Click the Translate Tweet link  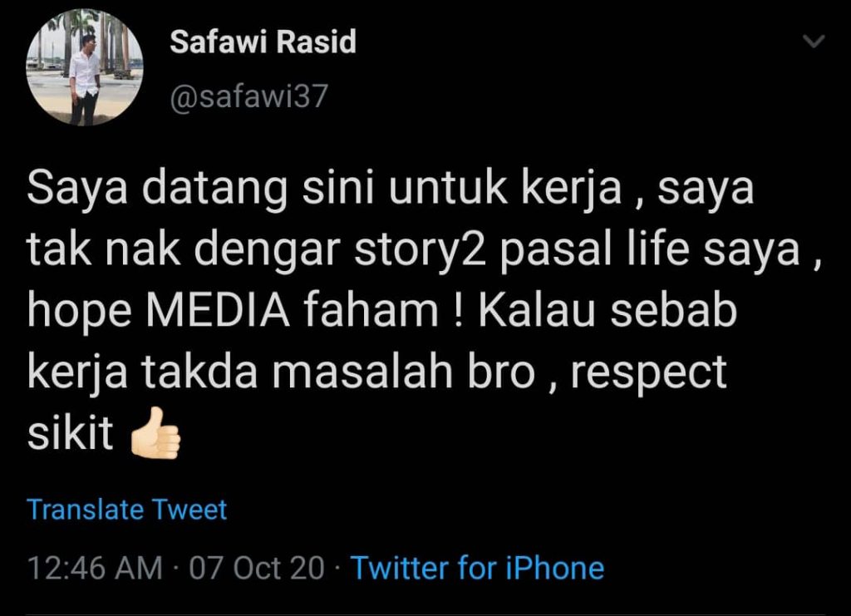tap(127, 510)
